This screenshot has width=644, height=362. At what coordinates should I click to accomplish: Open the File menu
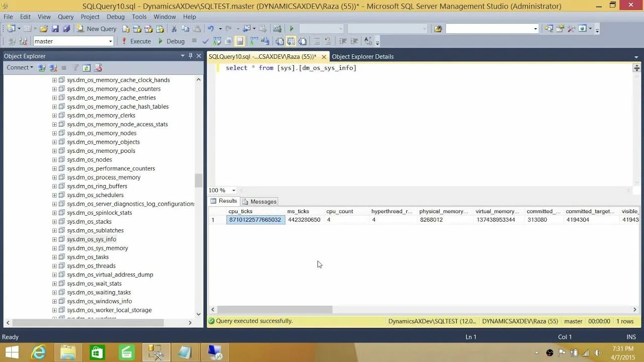[x=8, y=17]
